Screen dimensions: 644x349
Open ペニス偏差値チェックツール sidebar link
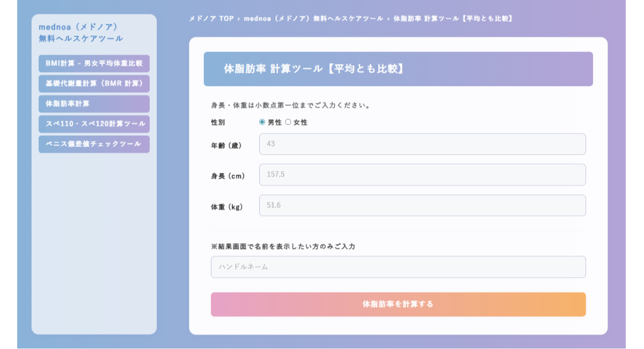94,144
